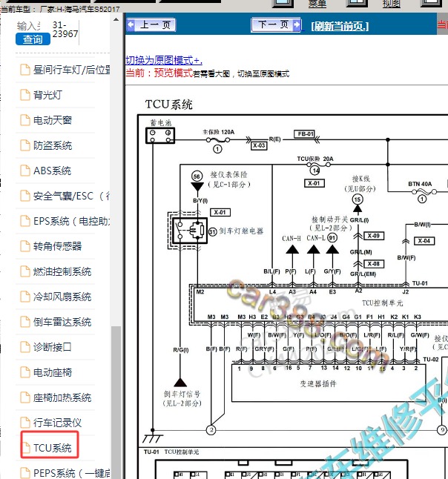
Task: Click the 防盗系统 page icon
Action: click(x=25, y=145)
